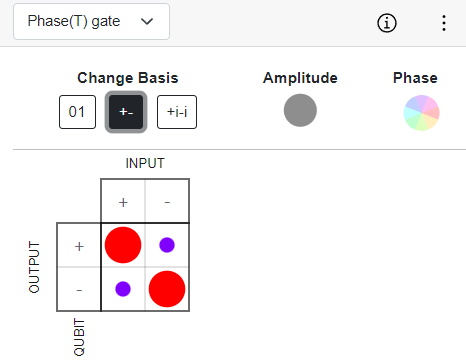
Task: Click the QUBIT label below the matrix
Action: [79, 337]
